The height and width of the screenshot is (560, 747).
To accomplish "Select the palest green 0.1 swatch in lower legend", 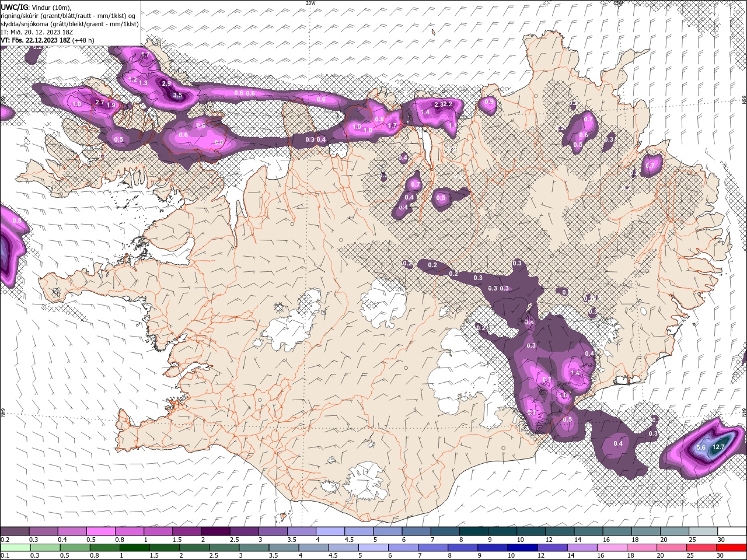I will click(15, 547).
